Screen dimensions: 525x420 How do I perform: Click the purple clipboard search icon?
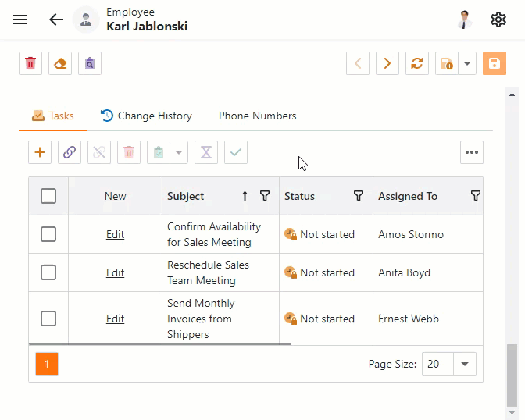tap(90, 63)
